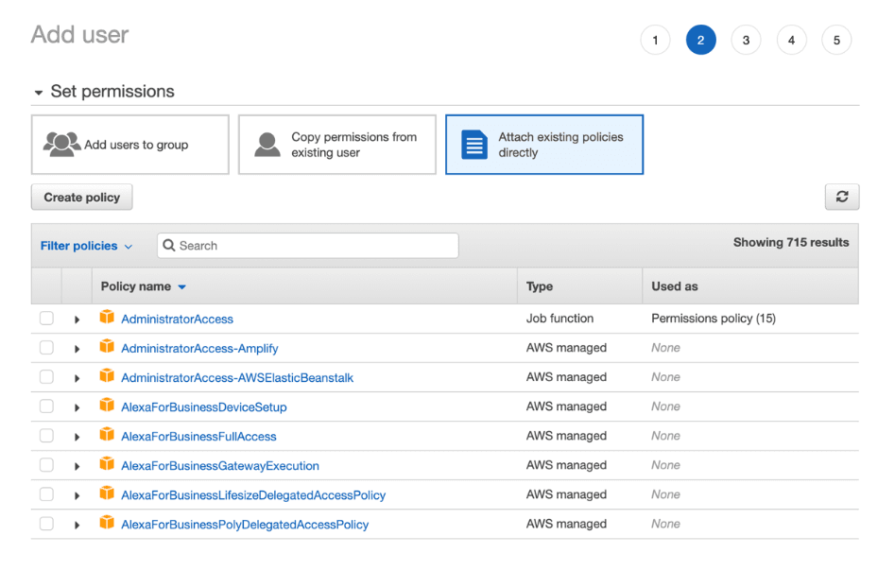Click the 'Permissions policy (15)' cell
This screenshot has height=588, width=895.
(x=714, y=318)
